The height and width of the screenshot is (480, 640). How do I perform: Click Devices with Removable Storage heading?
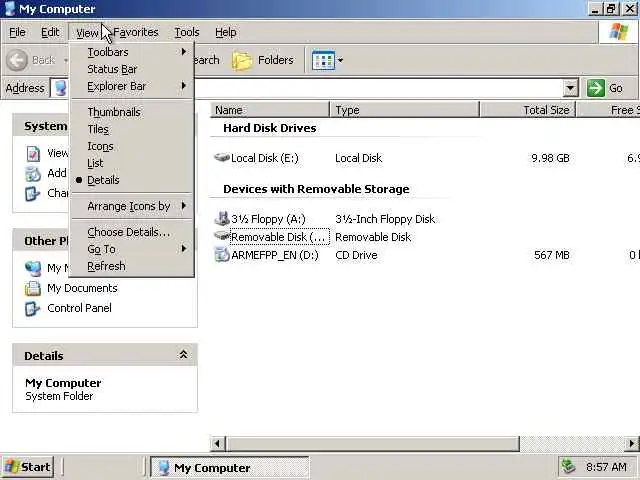(x=316, y=189)
